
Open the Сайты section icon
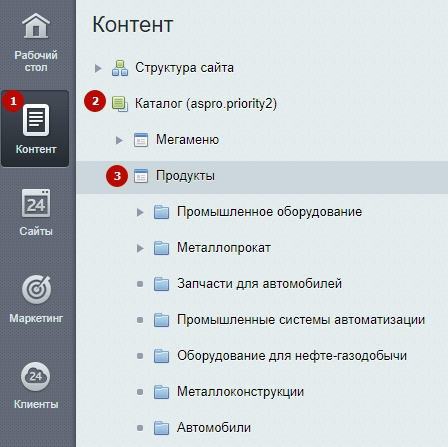click(x=36, y=203)
